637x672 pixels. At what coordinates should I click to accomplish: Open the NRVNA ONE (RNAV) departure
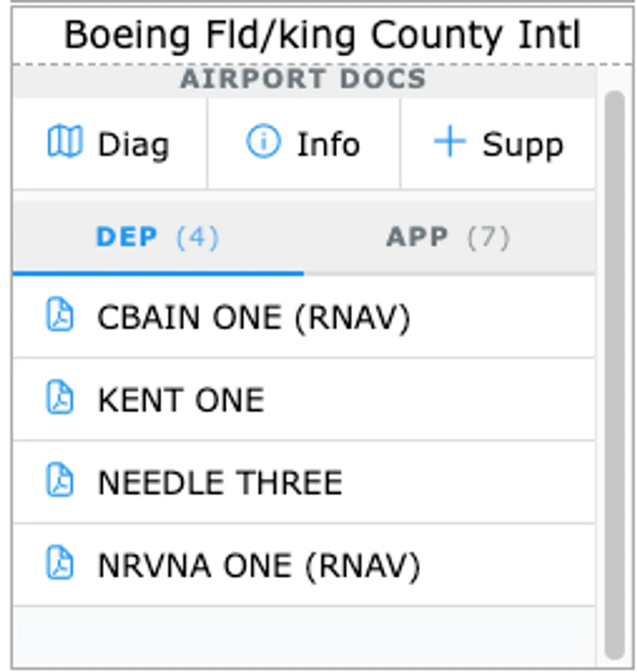coord(259,566)
